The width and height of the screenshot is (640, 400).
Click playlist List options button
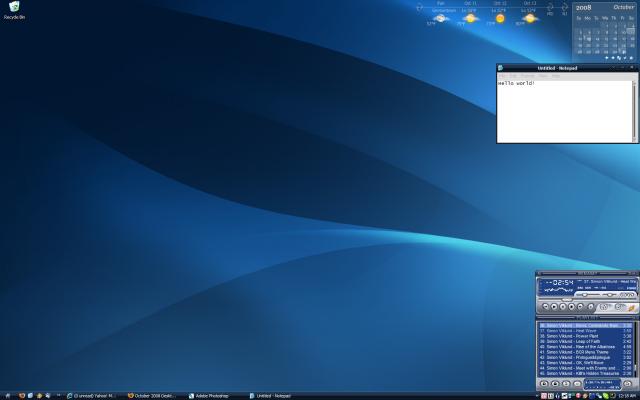click(628, 384)
